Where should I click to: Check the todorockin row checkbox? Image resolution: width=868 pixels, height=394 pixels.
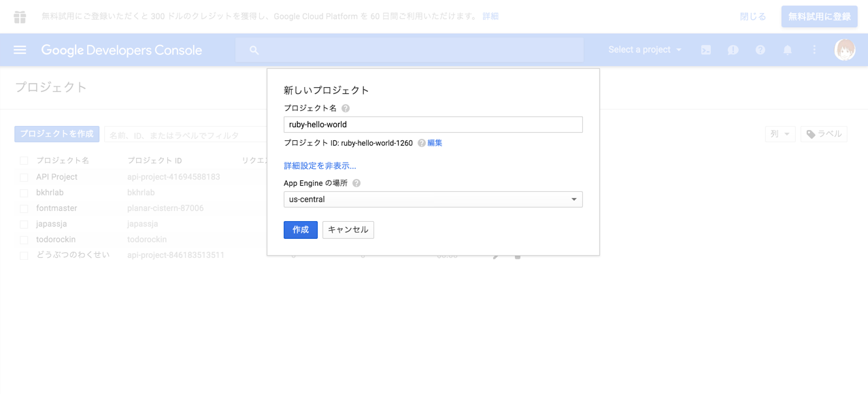pos(24,240)
